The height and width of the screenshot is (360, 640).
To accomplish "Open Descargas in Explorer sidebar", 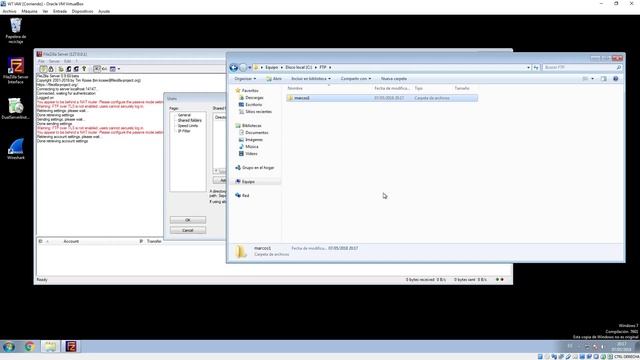I will coord(251,98).
